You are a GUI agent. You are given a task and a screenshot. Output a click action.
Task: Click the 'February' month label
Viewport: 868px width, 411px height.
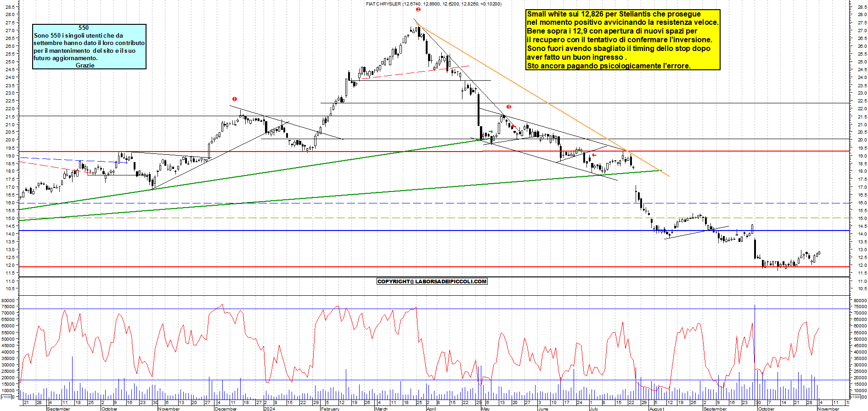pyautogui.click(x=330, y=409)
